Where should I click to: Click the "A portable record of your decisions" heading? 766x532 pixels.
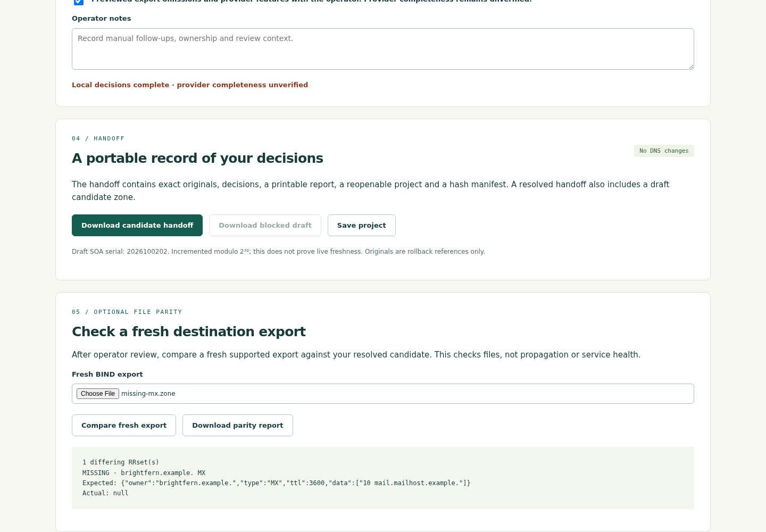coord(197,158)
